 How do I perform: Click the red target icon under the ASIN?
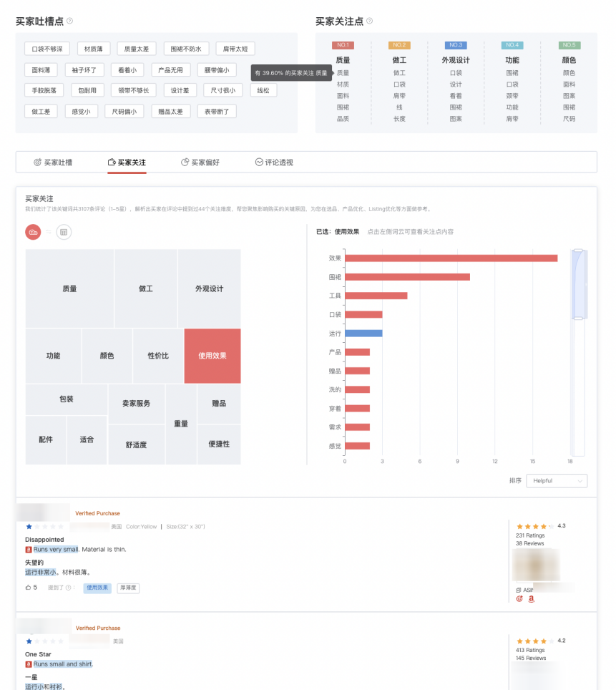[x=519, y=599]
